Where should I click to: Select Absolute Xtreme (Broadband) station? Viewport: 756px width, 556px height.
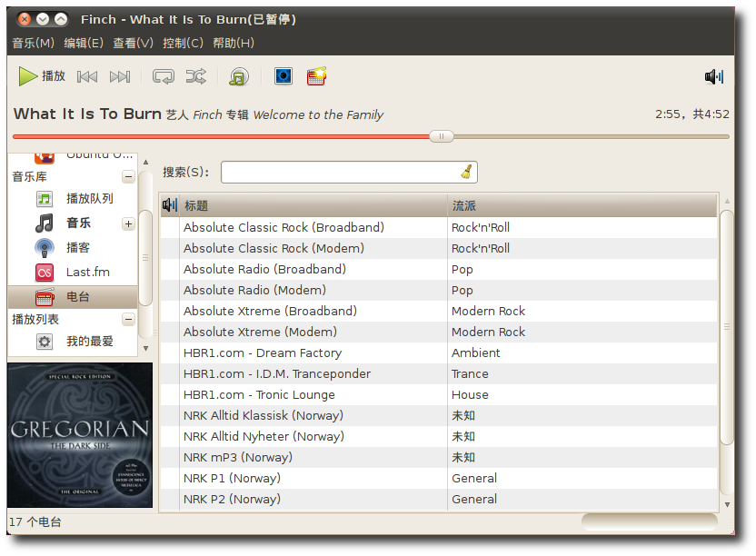pyautogui.click(x=438, y=311)
